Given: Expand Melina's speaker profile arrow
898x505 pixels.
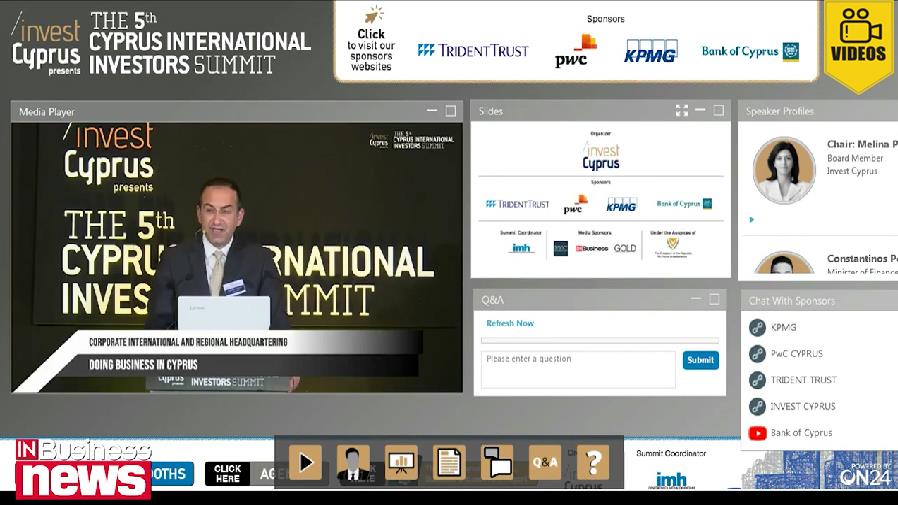Looking at the screenshot, I should click(x=752, y=220).
